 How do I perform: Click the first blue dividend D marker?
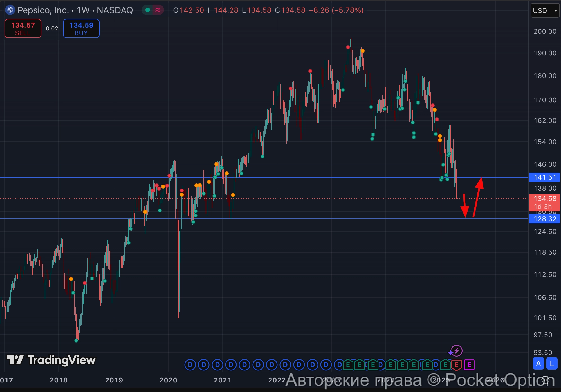click(190, 365)
